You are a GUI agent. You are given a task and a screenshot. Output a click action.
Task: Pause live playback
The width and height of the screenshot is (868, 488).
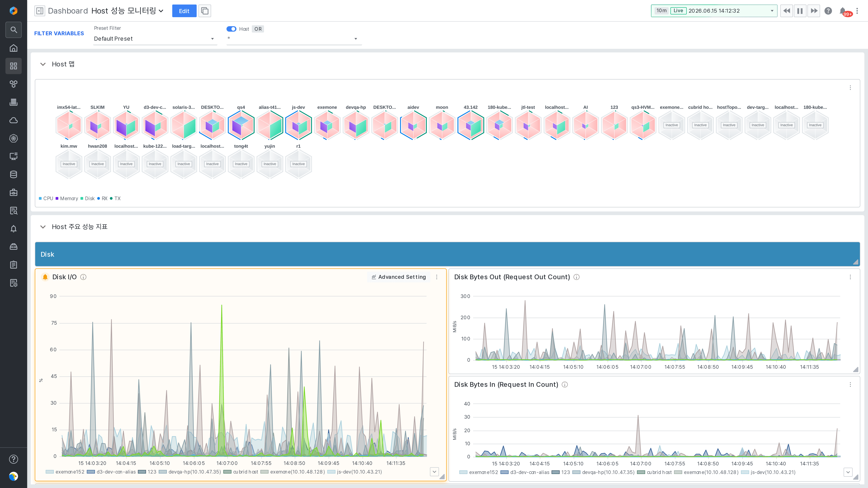pyautogui.click(x=800, y=11)
